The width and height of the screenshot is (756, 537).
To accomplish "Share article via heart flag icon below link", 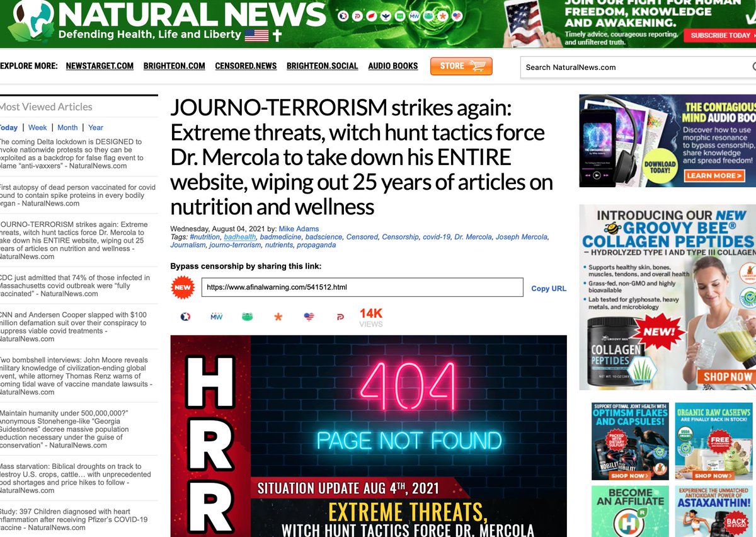I will point(309,316).
